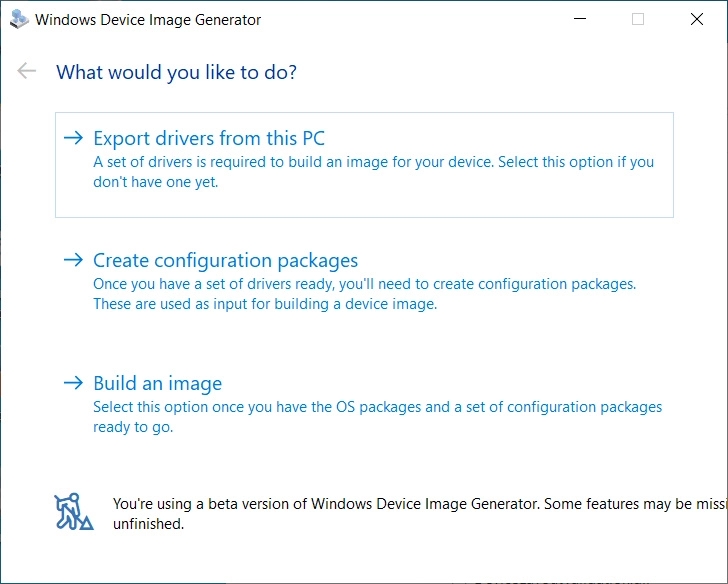Close the Windows Device Image Generator window
The width and height of the screenshot is (728, 584).
[696, 19]
